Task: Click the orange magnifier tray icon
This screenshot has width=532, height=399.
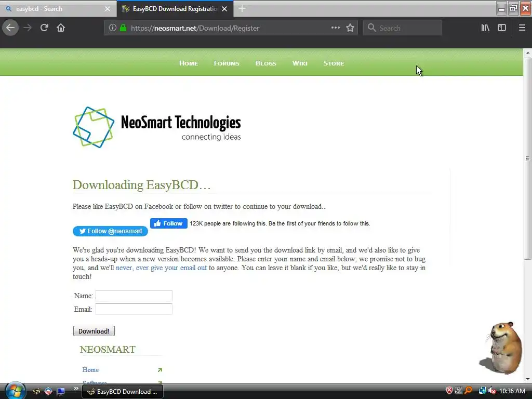Action: [x=469, y=391]
